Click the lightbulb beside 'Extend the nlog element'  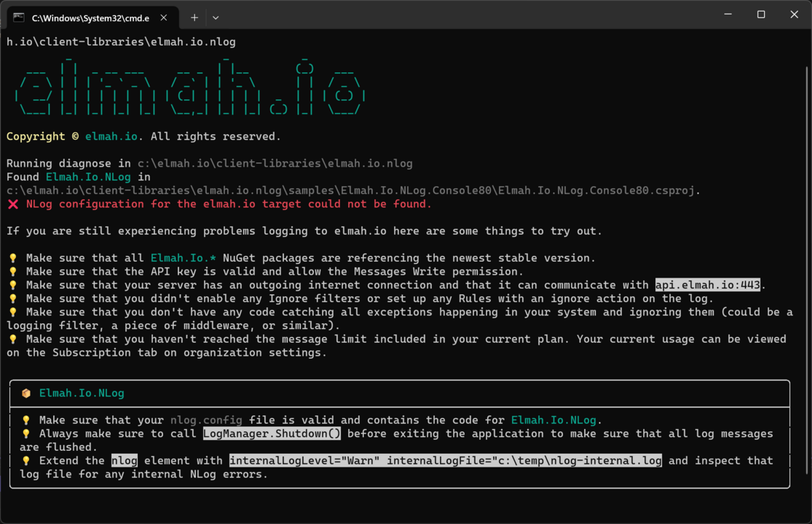pyautogui.click(x=26, y=460)
